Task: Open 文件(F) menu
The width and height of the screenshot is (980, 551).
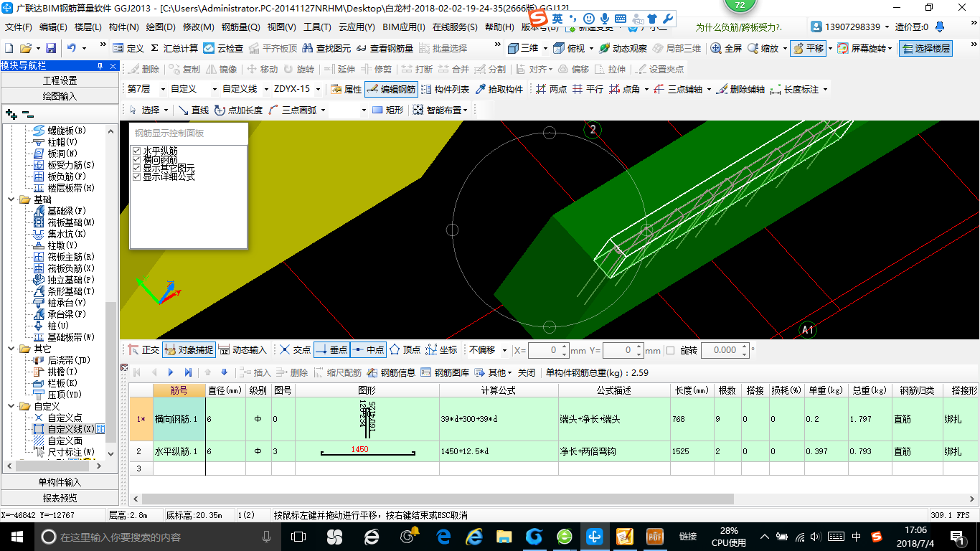Action: [x=19, y=27]
